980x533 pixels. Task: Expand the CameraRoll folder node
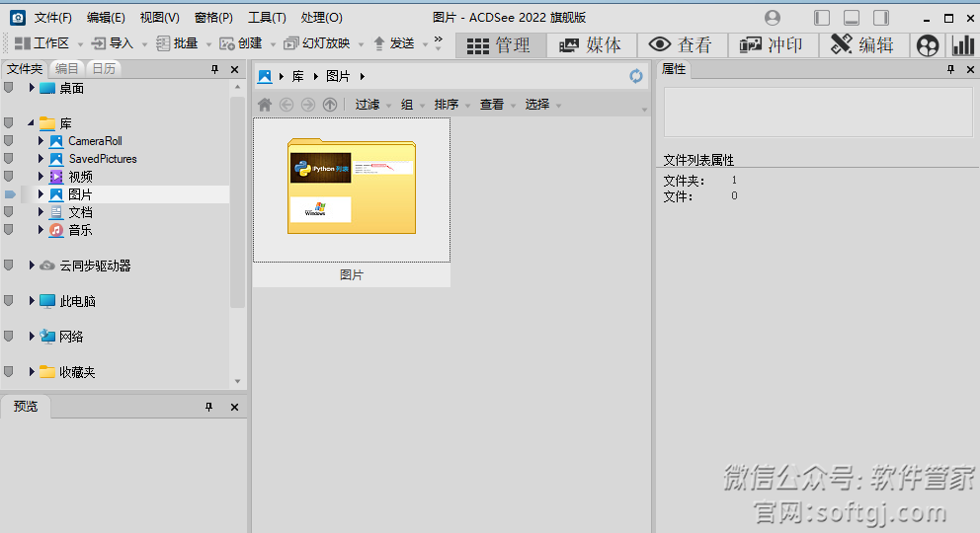41,141
